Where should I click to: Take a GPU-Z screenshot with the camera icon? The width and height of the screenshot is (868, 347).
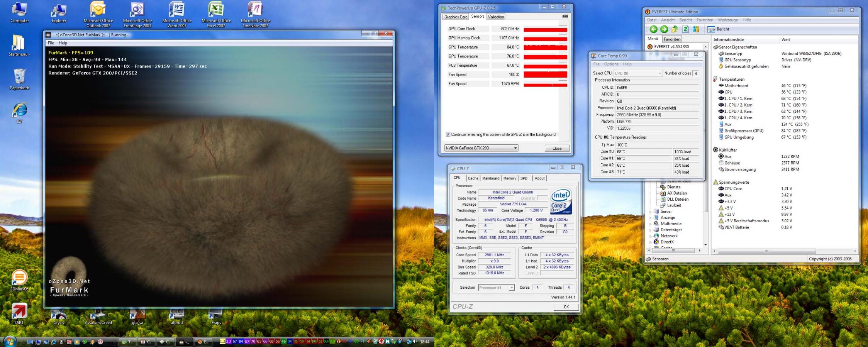point(565,16)
